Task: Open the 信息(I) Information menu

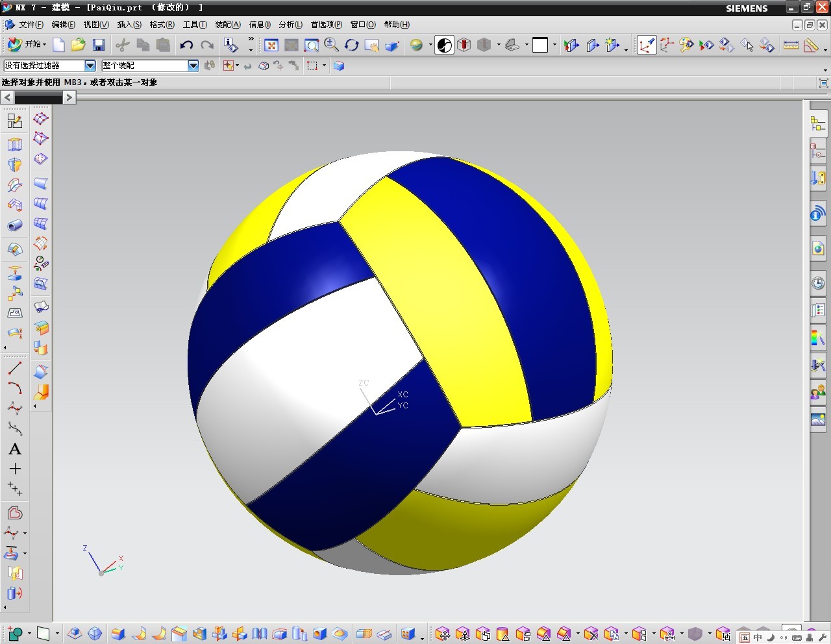Action: 260,25
